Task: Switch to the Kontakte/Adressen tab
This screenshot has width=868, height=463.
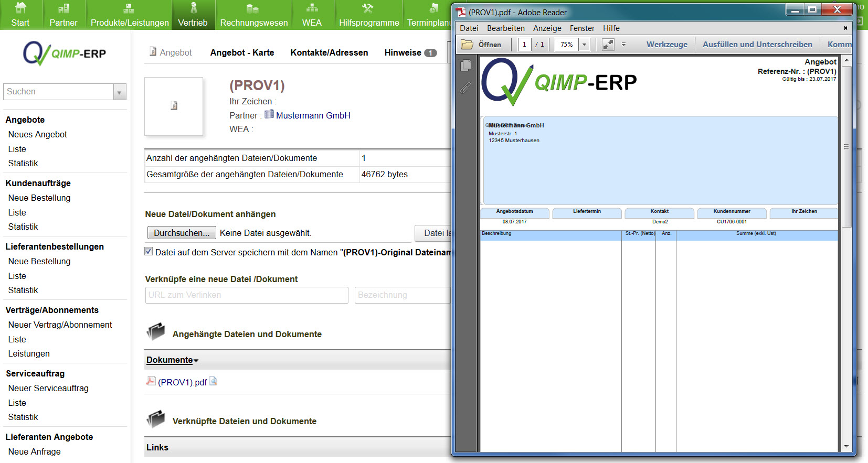Action: (x=329, y=52)
